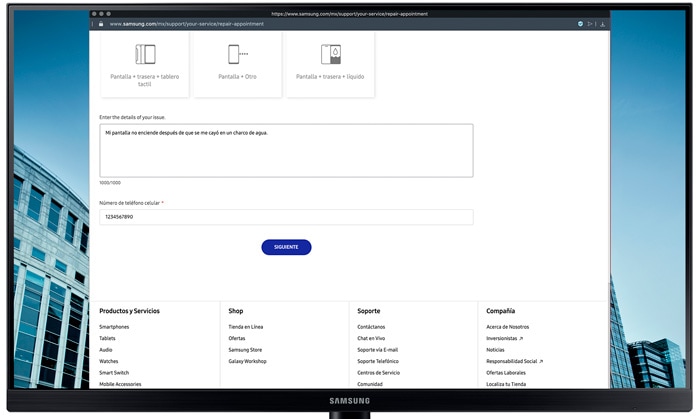This screenshot has width=698, height=419.
Task: Focus the Número de teléfono celular field
Action: tap(286, 217)
